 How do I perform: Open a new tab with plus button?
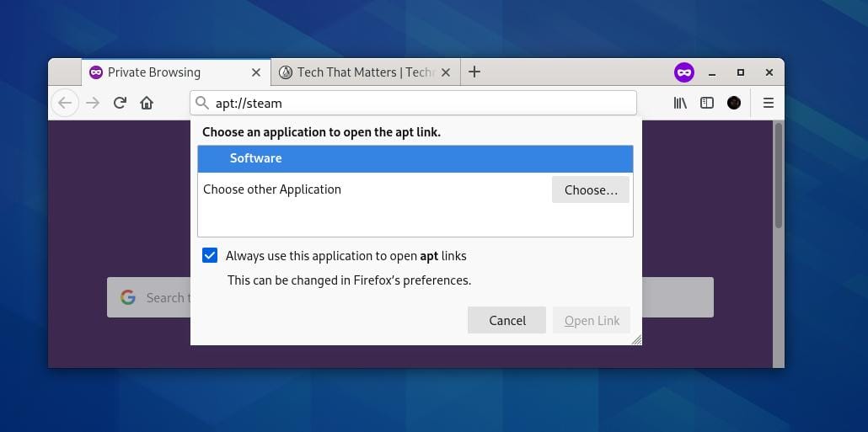(474, 72)
